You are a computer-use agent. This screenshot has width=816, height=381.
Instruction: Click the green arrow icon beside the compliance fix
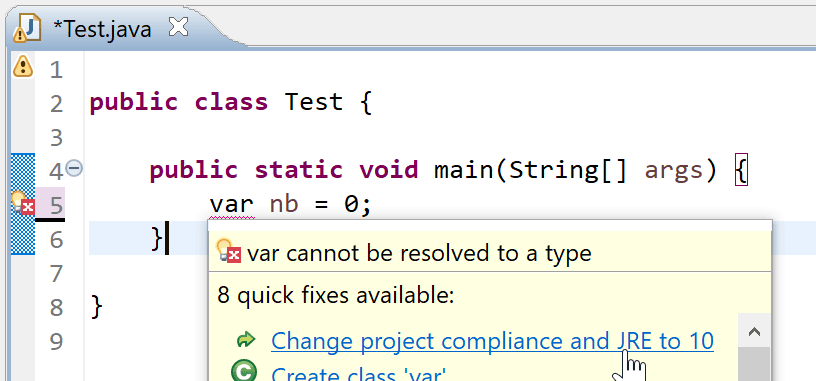(x=246, y=340)
